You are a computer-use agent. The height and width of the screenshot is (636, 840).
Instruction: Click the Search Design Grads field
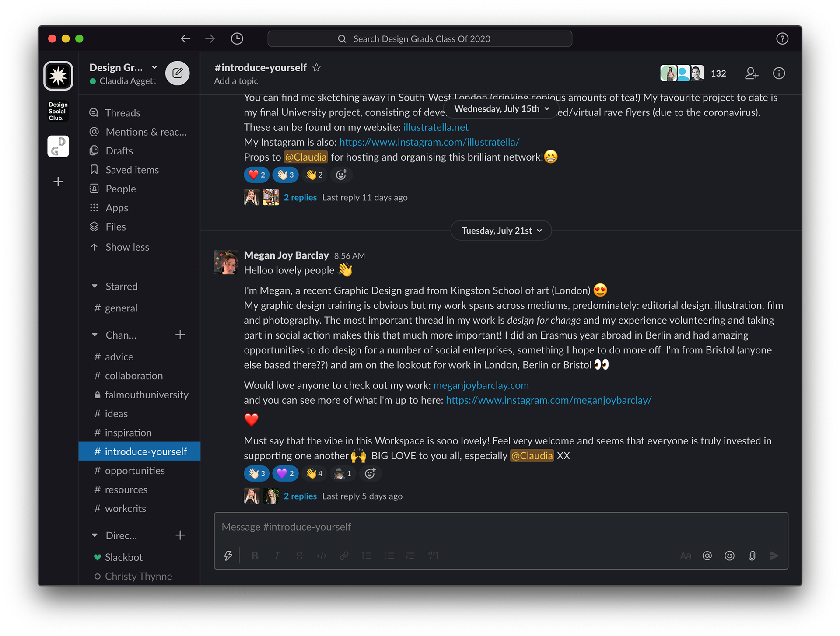click(x=420, y=38)
